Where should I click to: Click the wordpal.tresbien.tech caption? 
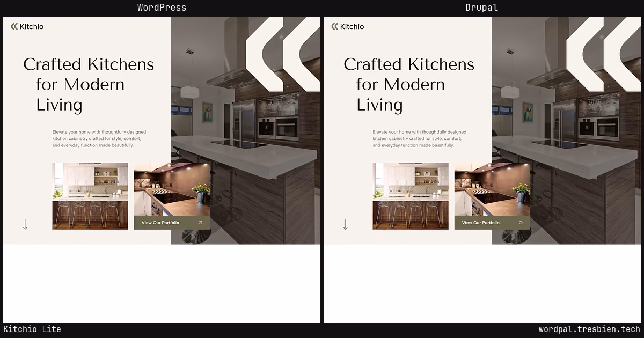coord(589,329)
